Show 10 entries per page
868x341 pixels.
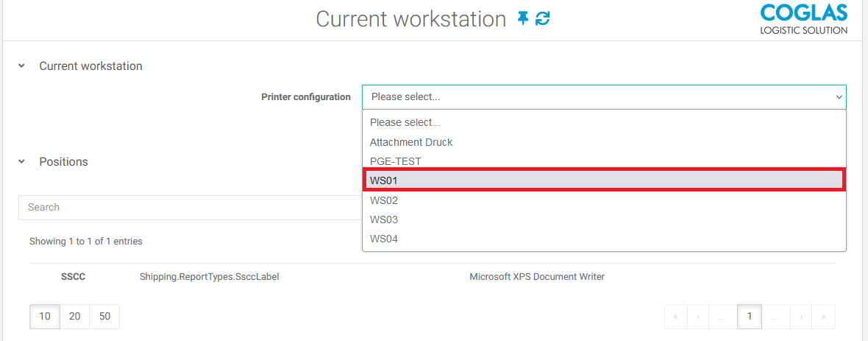(45, 317)
